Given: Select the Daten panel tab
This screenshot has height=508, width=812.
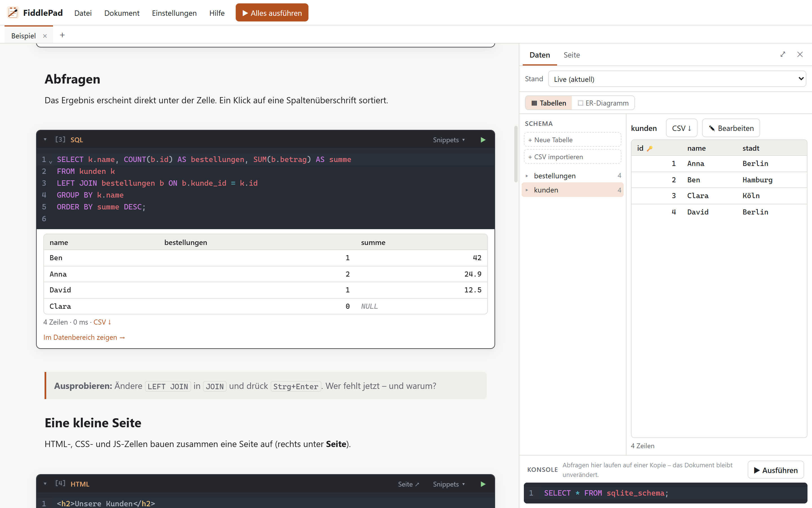Looking at the screenshot, I should [x=540, y=55].
